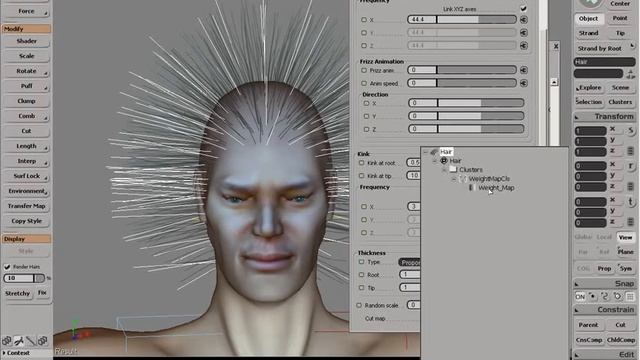Viewport: 640px width, 360px height.
Task: Open the Modify section header
Action: click(26, 29)
